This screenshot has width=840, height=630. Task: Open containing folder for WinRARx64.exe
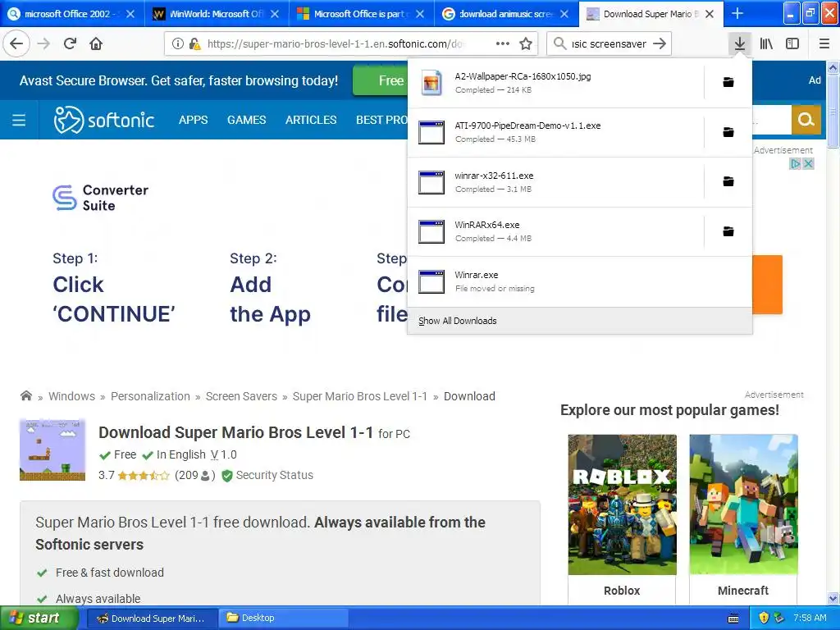[728, 231]
